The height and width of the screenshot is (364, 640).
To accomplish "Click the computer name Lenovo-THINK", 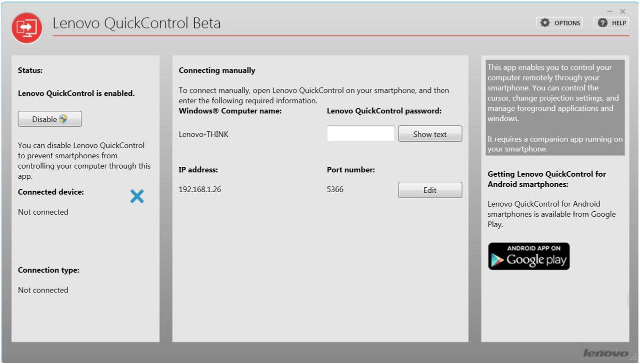I will (x=203, y=134).
